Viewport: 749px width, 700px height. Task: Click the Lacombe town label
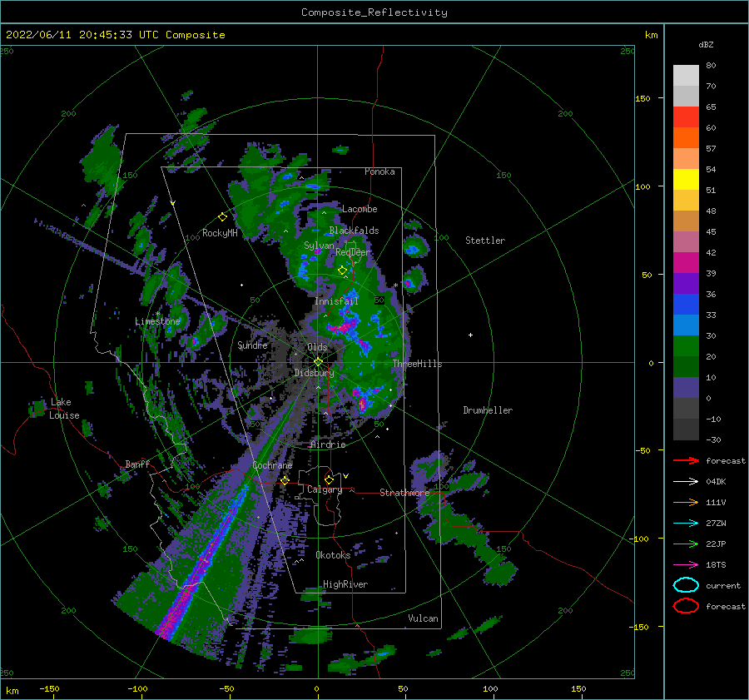pyautogui.click(x=360, y=209)
